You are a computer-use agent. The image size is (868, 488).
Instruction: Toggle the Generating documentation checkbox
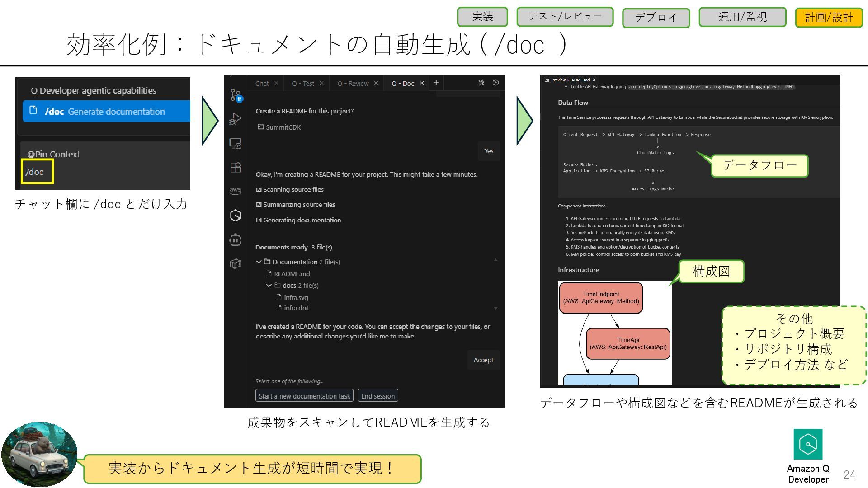coord(259,220)
